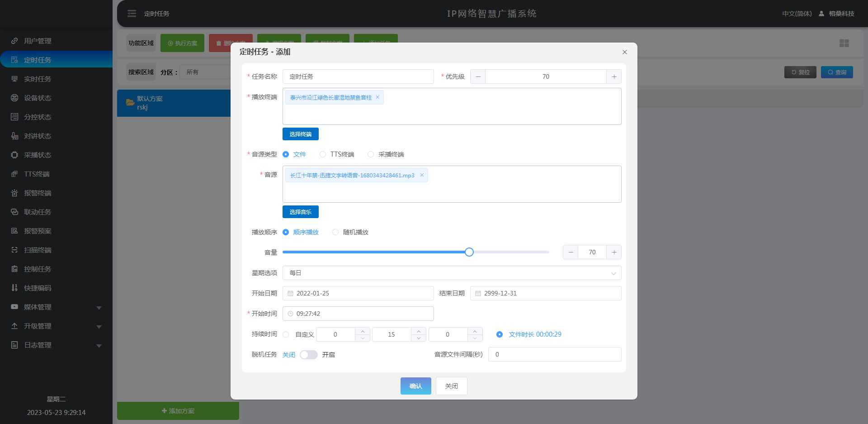Open 实时任务 in the sidebar menu
Image resolution: width=868 pixels, height=424 pixels.
pos(56,79)
